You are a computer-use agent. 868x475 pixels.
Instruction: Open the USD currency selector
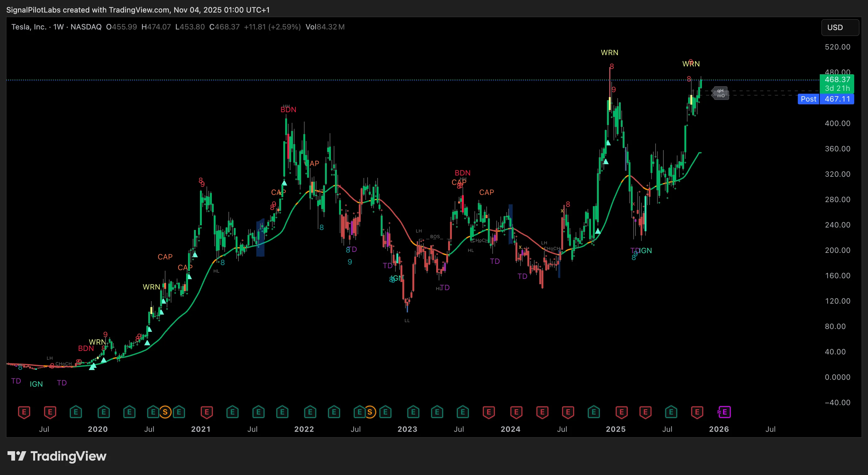(840, 27)
